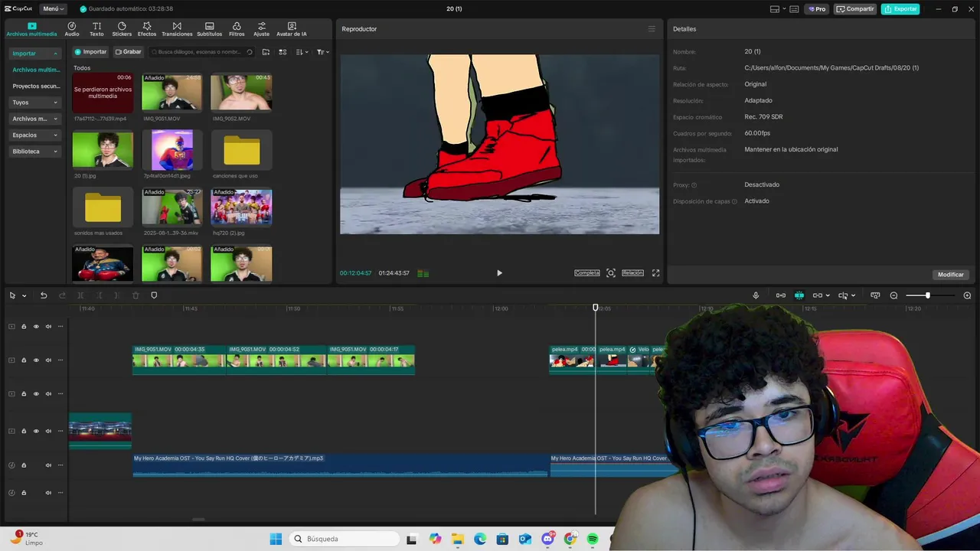The width and height of the screenshot is (980, 551).
Task: Click the Pro badge button
Action: click(x=817, y=9)
